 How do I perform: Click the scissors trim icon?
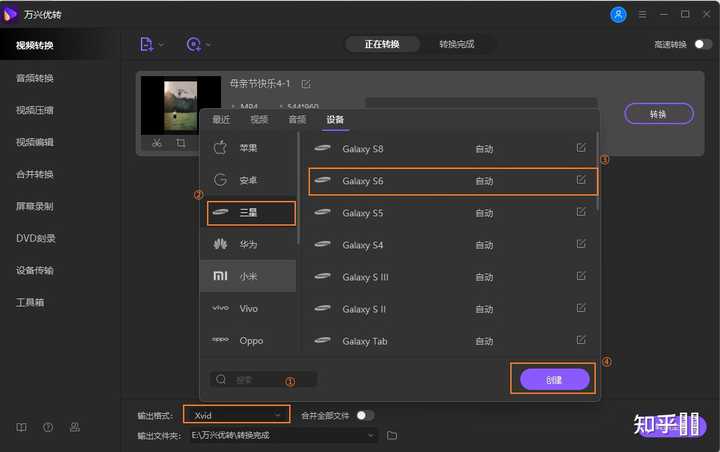click(x=157, y=143)
